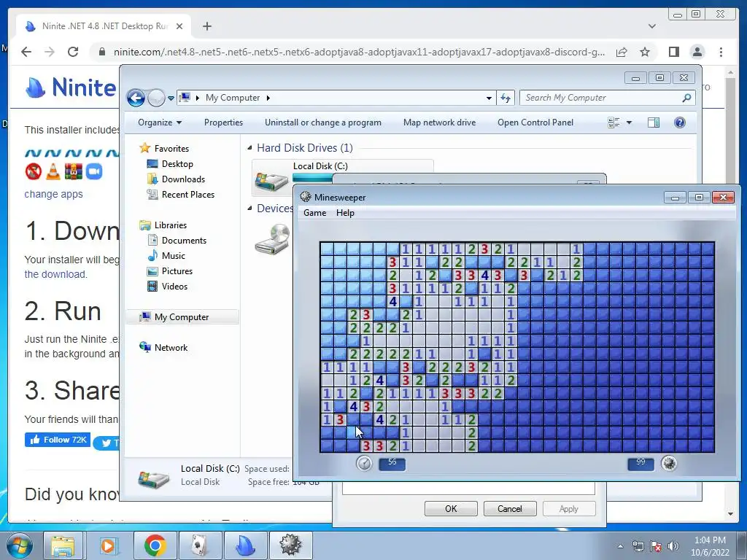Click Open Control Panel
The image size is (747, 560).
coord(535,122)
